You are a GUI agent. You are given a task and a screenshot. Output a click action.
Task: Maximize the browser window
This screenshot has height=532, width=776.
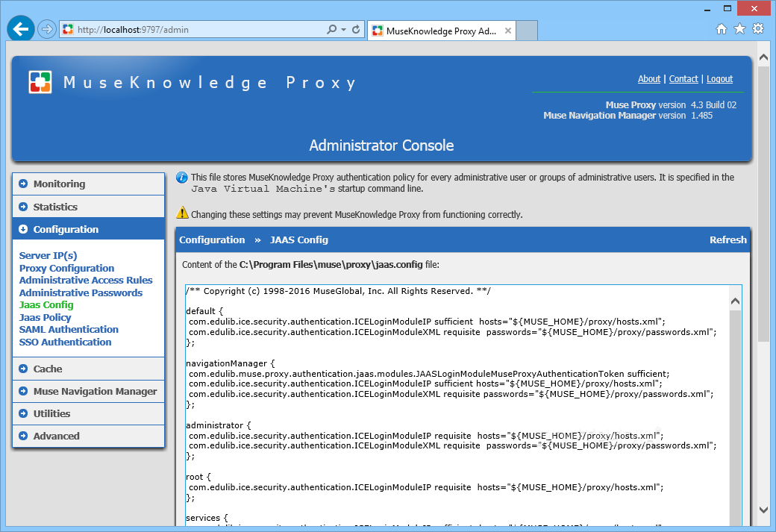(727, 8)
